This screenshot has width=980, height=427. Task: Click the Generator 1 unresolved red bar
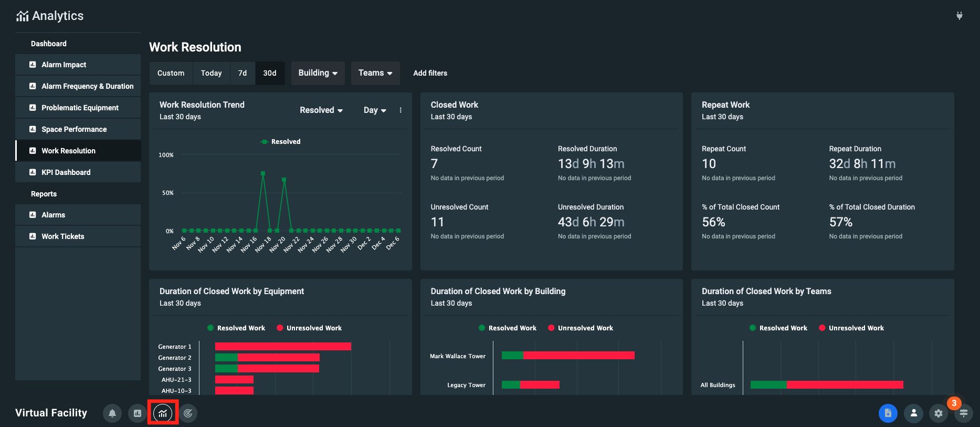(x=283, y=347)
